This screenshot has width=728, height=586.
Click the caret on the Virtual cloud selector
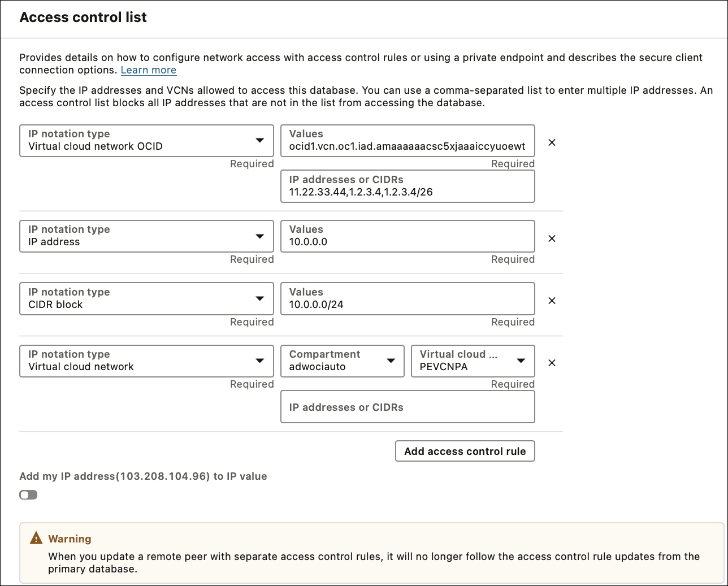tap(522, 361)
